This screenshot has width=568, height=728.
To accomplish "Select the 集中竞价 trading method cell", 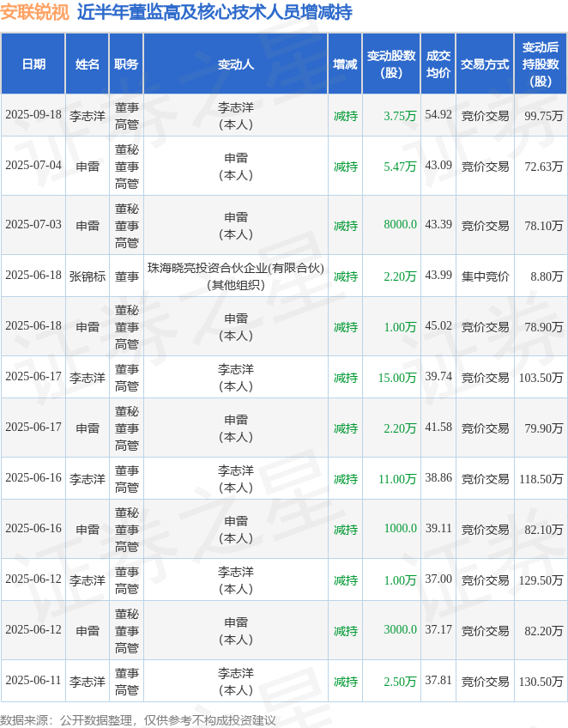I will coord(485,276).
